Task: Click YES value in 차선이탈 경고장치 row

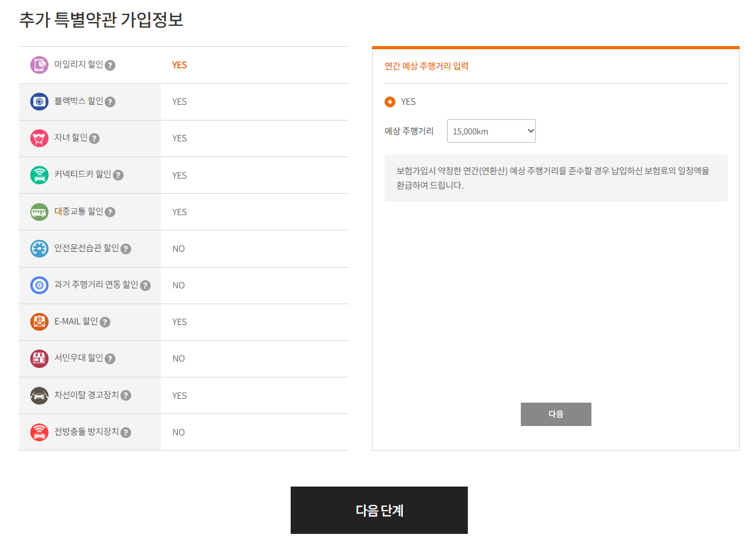Action: point(179,396)
